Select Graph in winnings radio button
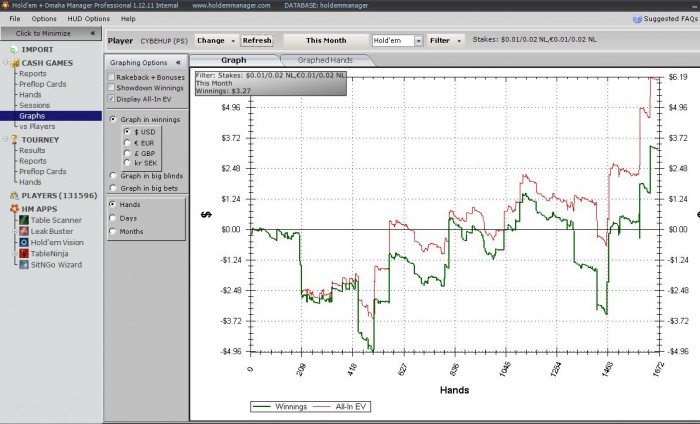Image resolution: width=700 pixels, height=424 pixels. pyautogui.click(x=113, y=119)
